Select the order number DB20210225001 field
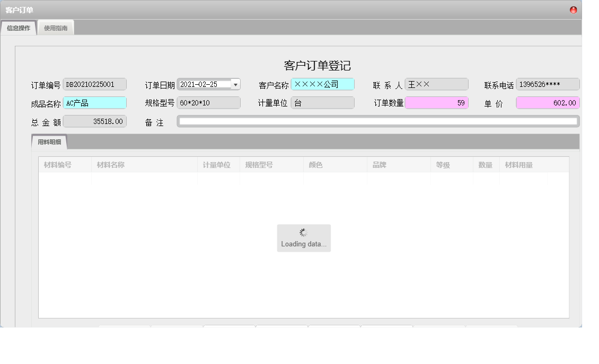The image size is (599, 364). pyautogui.click(x=94, y=84)
